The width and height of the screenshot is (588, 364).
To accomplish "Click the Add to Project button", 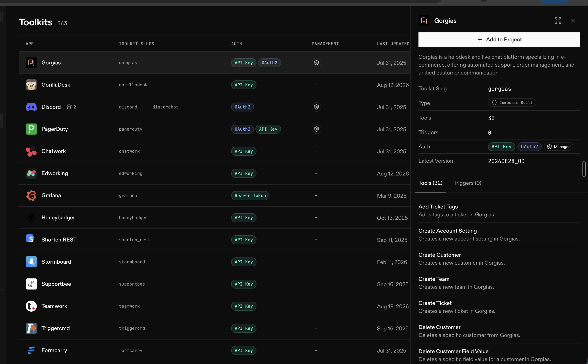I will (499, 40).
